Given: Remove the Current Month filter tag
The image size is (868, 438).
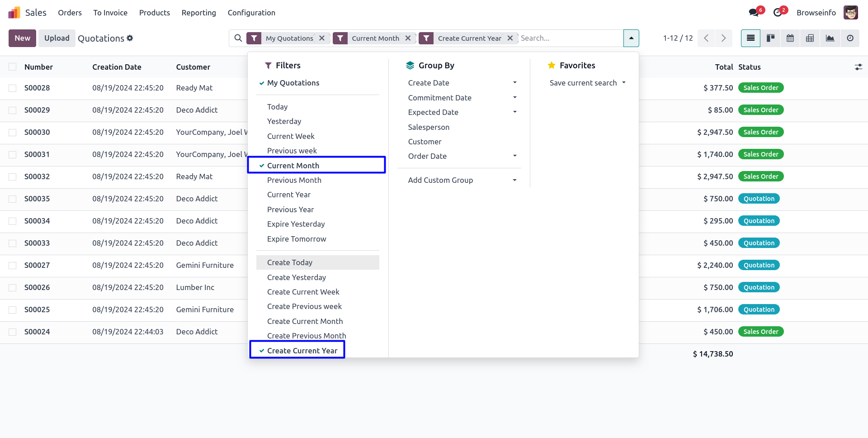Looking at the screenshot, I should point(408,38).
